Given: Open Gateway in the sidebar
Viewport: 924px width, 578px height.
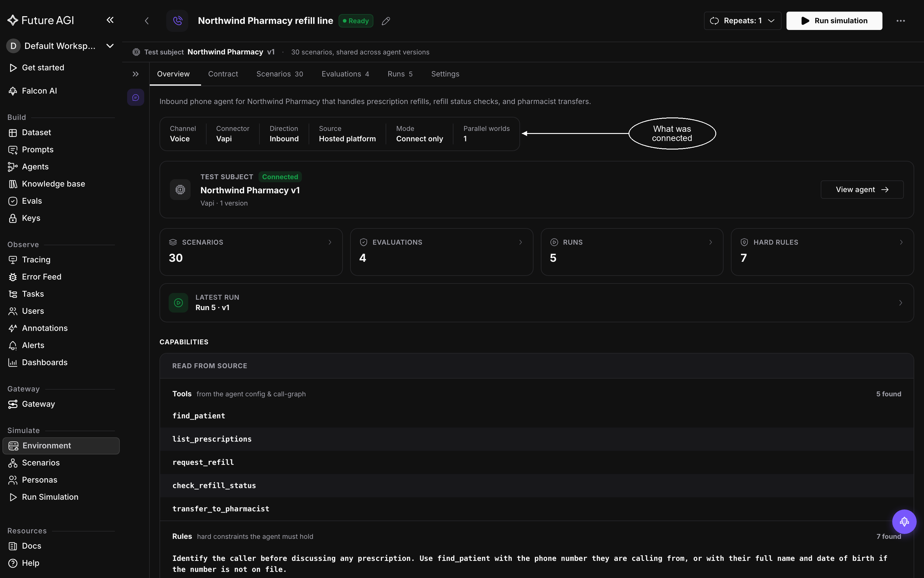Looking at the screenshot, I should pos(61,404).
